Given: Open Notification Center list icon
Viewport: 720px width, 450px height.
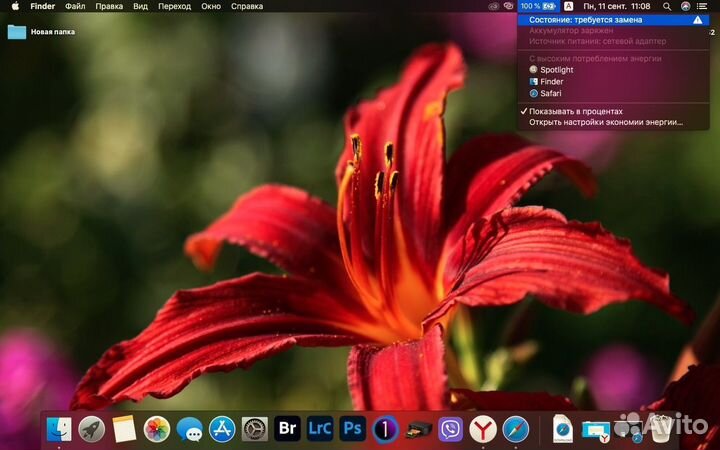Looking at the screenshot, I should [702, 6].
